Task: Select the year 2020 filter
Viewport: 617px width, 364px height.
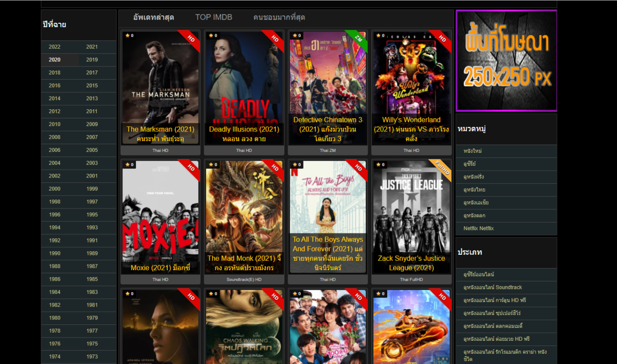Action: (55, 60)
